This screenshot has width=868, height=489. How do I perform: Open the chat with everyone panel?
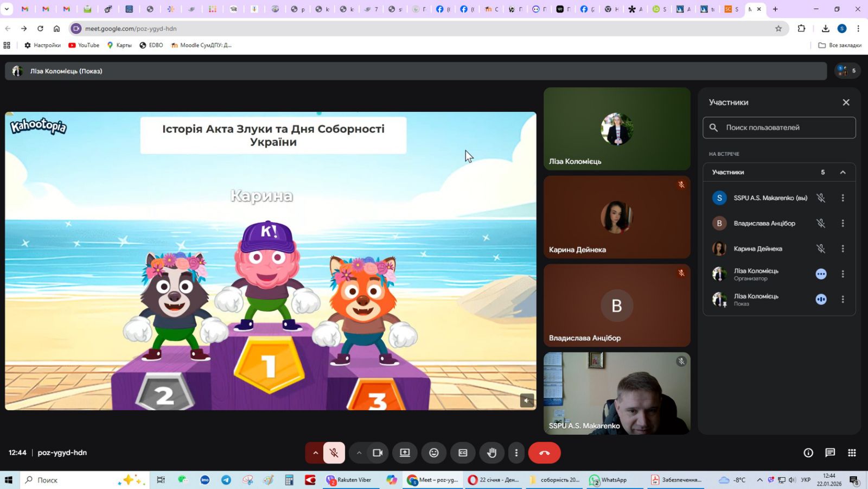(830, 453)
